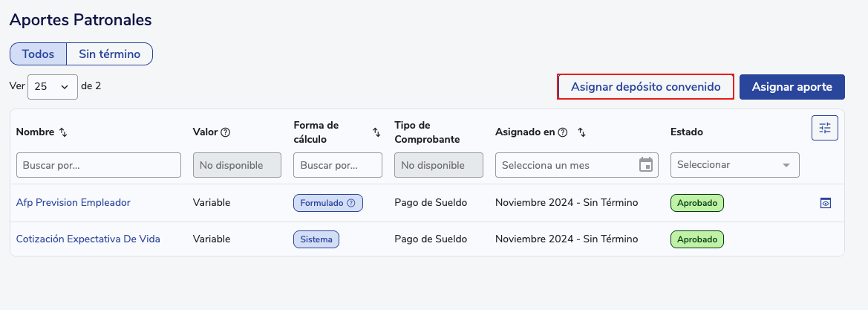Sort by Asignado en column arrows
The height and width of the screenshot is (310, 868).
pos(582,132)
